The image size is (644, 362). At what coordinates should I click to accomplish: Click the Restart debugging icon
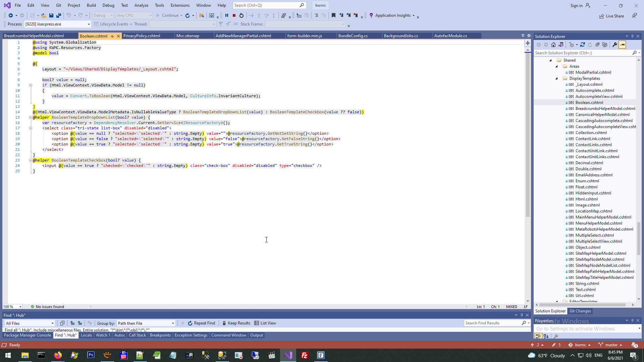[x=241, y=15]
